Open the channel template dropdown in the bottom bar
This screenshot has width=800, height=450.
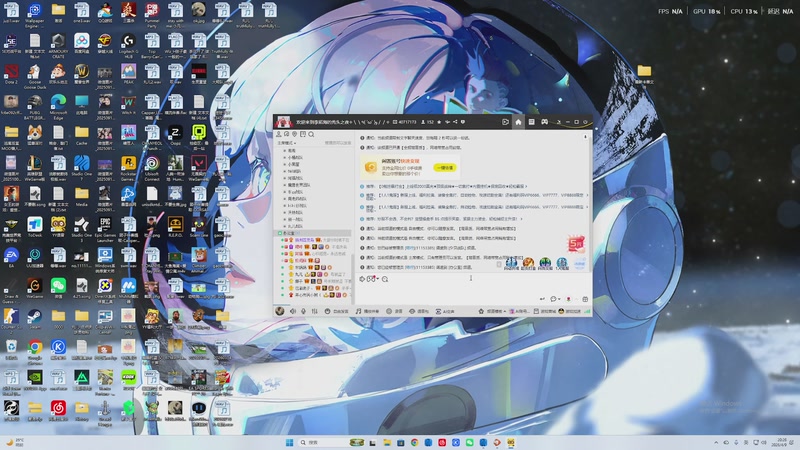point(492,311)
